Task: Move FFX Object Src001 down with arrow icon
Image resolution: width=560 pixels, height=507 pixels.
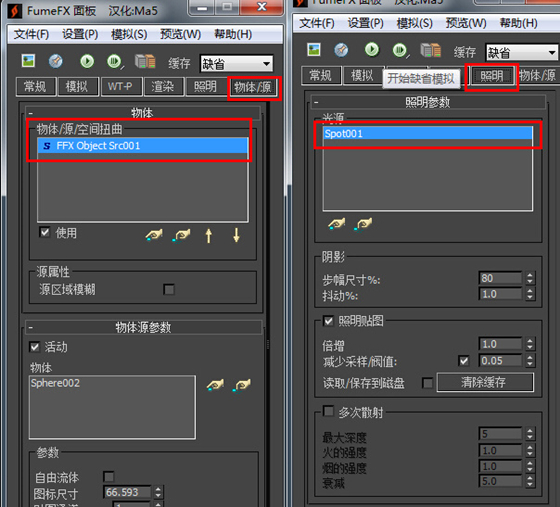Action: (x=236, y=236)
